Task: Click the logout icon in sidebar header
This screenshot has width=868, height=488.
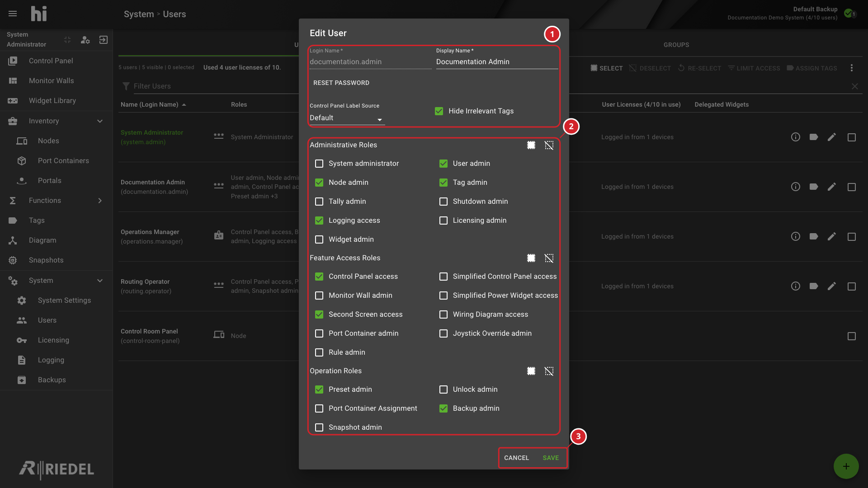Action: click(104, 40)
